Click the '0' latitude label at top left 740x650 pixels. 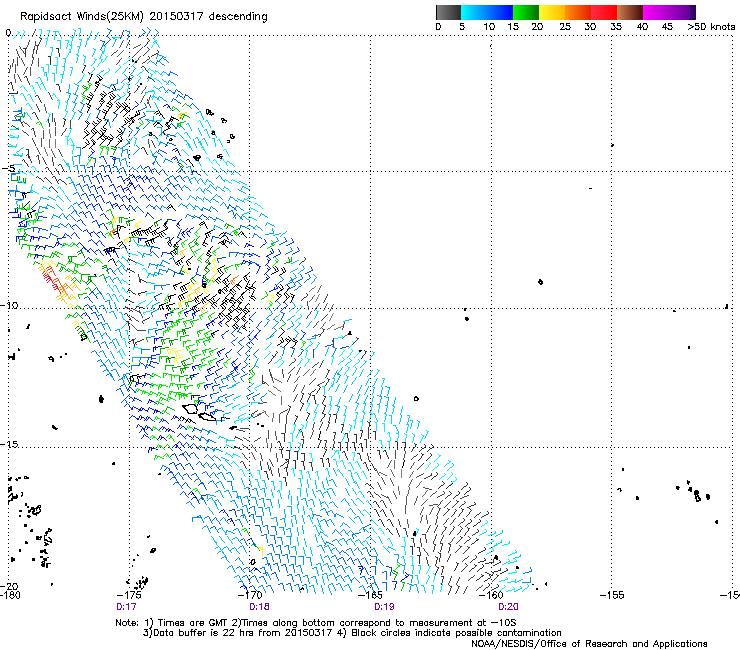pos(8,33)
